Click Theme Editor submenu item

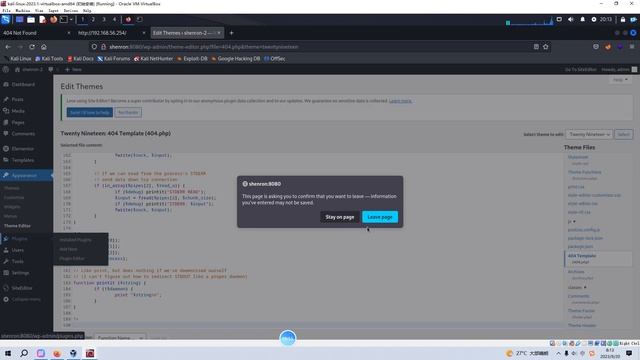coord(17,226)
